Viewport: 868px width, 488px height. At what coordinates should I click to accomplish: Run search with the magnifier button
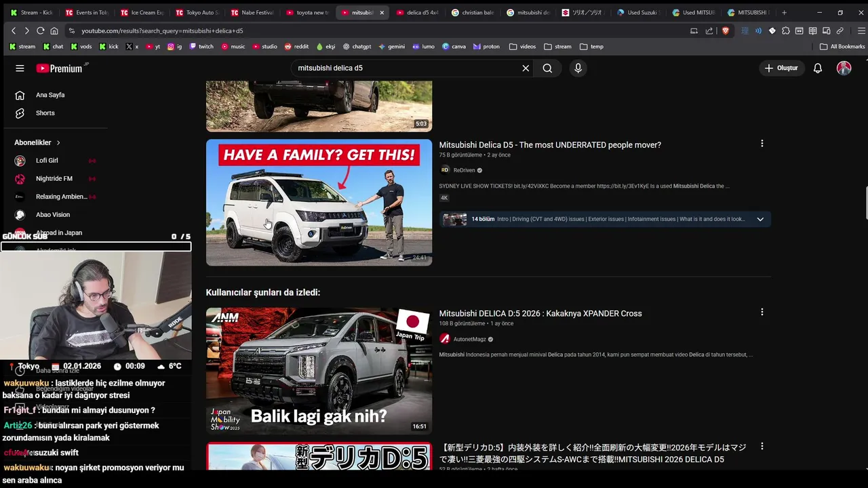[x=547, y=68]
